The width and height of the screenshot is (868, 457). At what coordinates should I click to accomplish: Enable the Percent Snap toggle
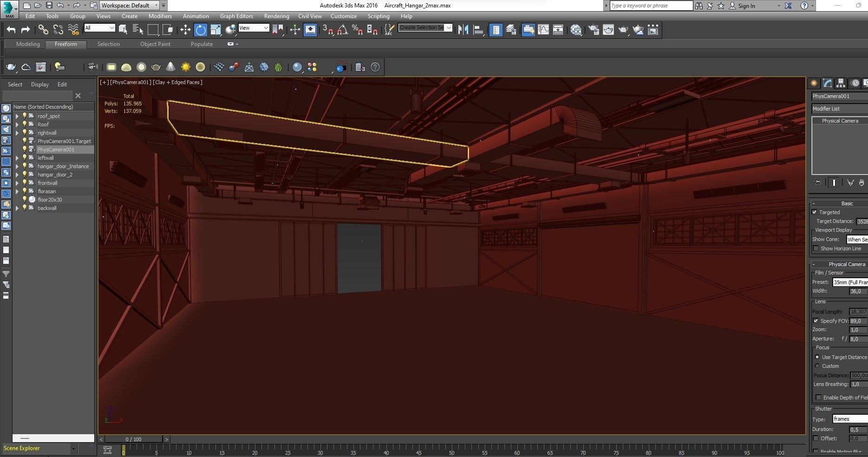[357, 30]
